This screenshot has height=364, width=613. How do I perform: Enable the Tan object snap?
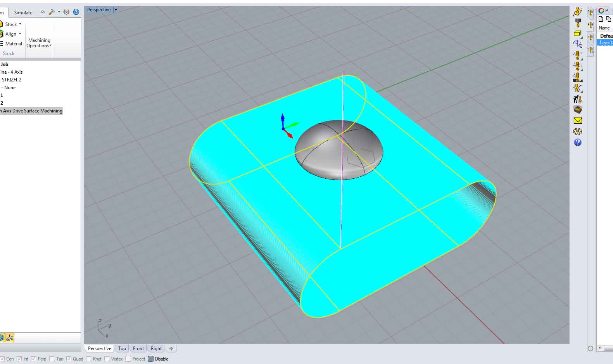52,359
